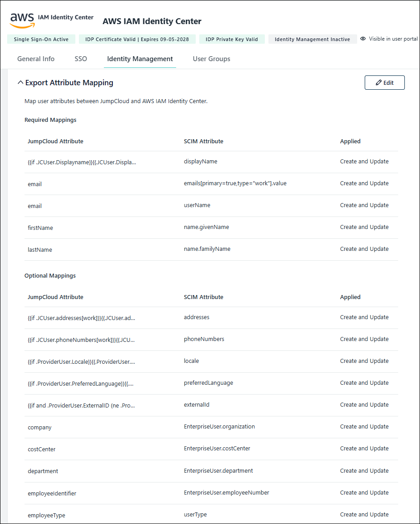Select the name.givenName mapping row
The width and height of the screenshot is (420, 524).
206,227
